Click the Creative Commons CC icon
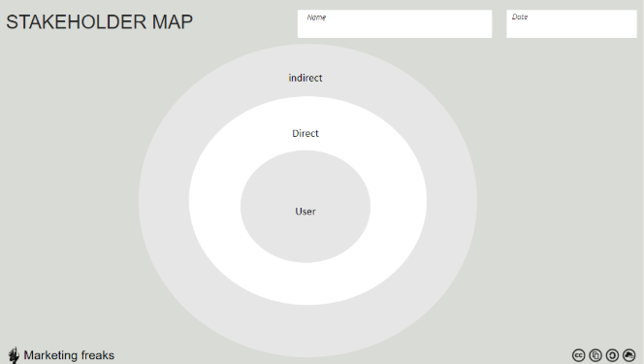 coord(579,355)
